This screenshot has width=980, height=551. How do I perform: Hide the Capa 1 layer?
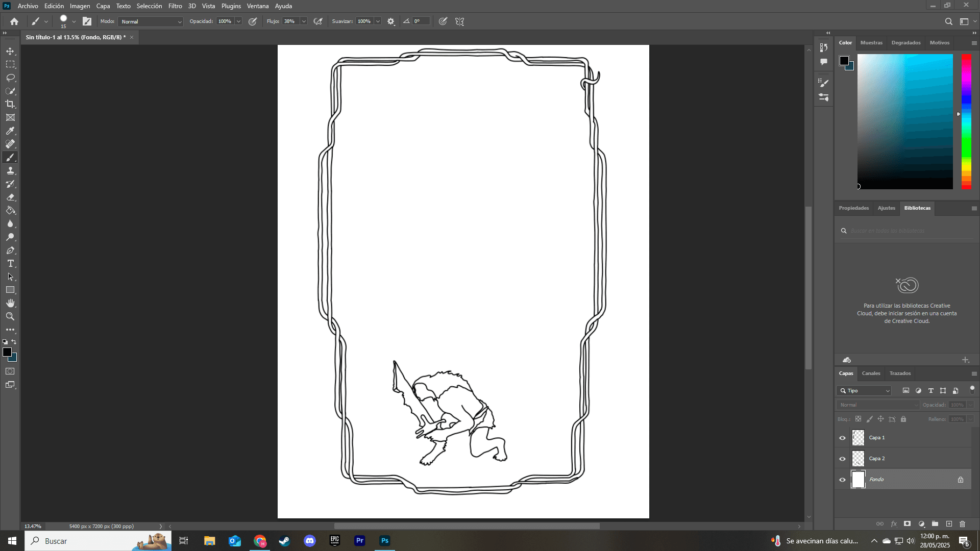pyautogui.click(x=842, y=438)
